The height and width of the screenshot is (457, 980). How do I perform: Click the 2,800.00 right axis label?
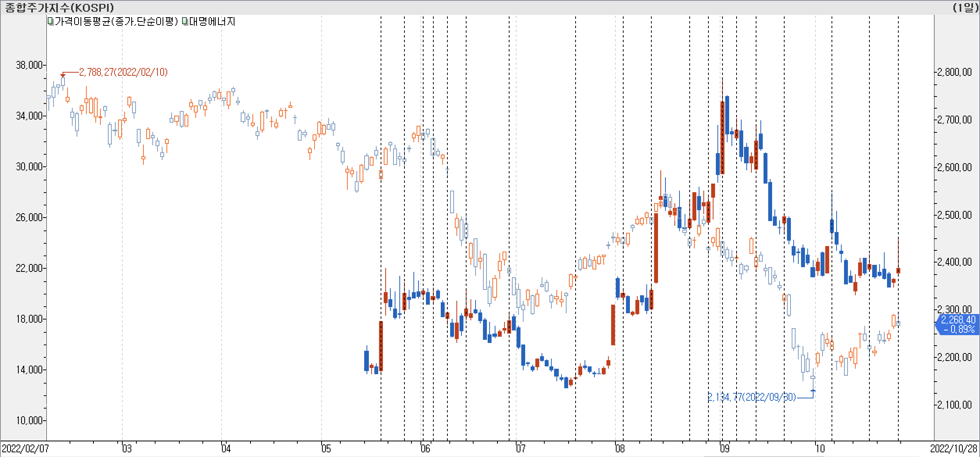tap(954, 72)
